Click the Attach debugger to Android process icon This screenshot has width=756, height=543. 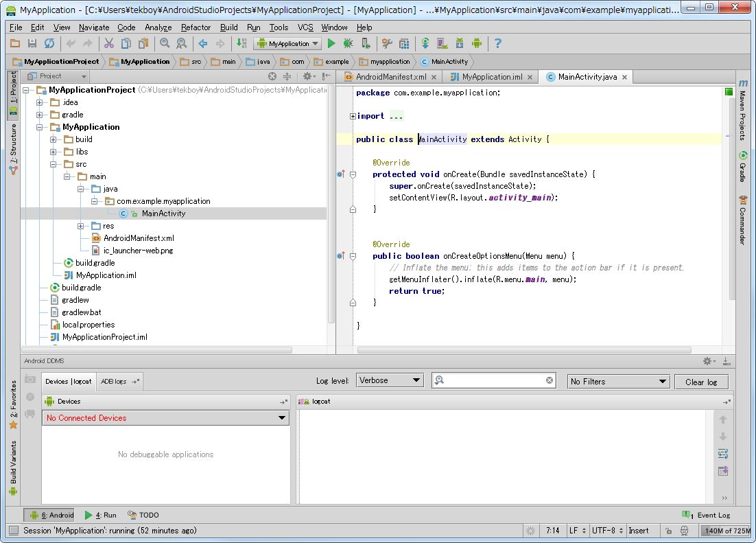point(366,43)
